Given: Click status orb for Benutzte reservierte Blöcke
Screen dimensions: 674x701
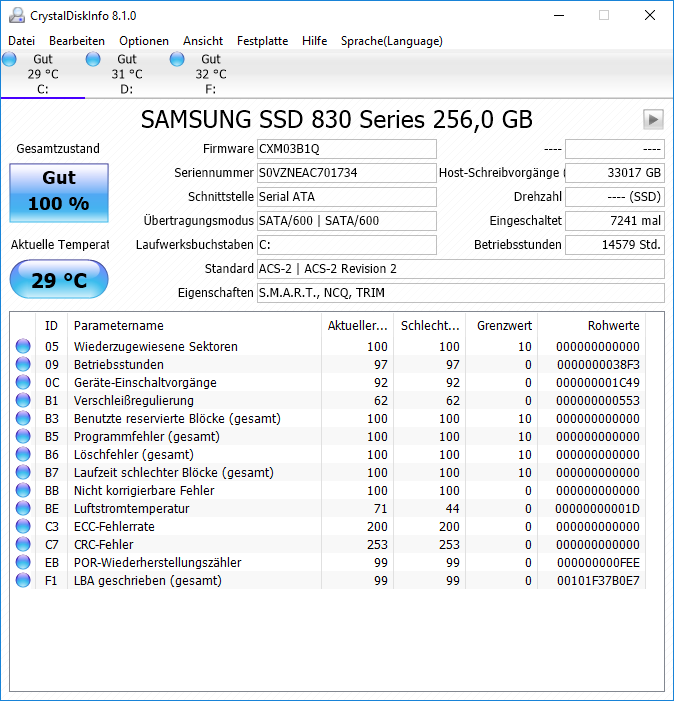Looking at the screenshot, I should [x=23, y=418].
